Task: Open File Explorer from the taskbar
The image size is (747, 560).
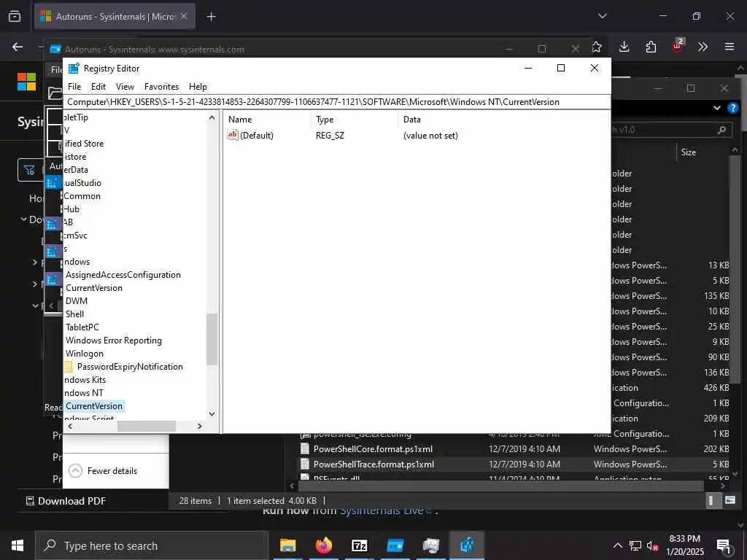Action: pyautogui.click(x=287, y=545)
